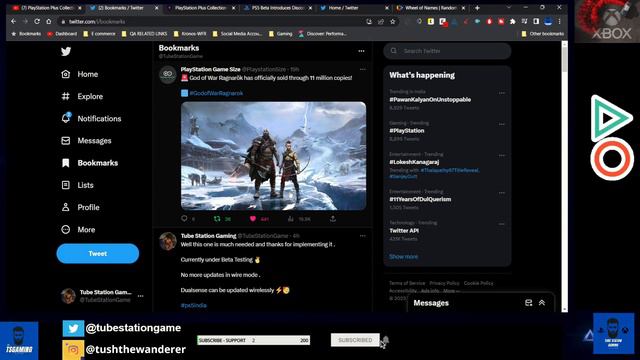Open #PawanKalyanOnUnstoppable trend
Viewport: 640px width, 360px height.
430,100
